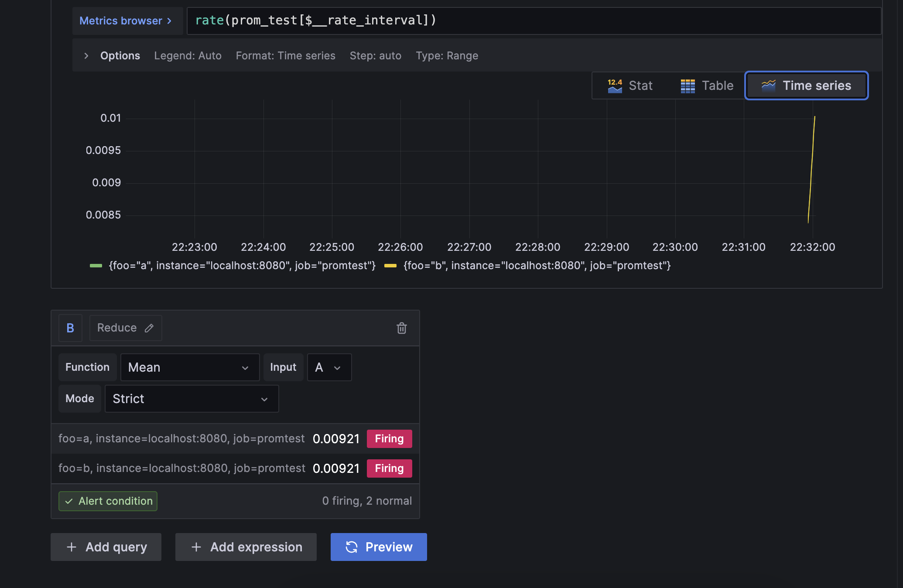Toggle foo="b" series in legend

tap(537, 266)
